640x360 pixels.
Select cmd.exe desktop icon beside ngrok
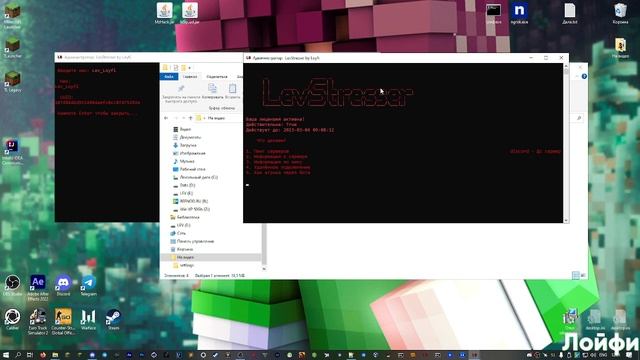point(493,13)
